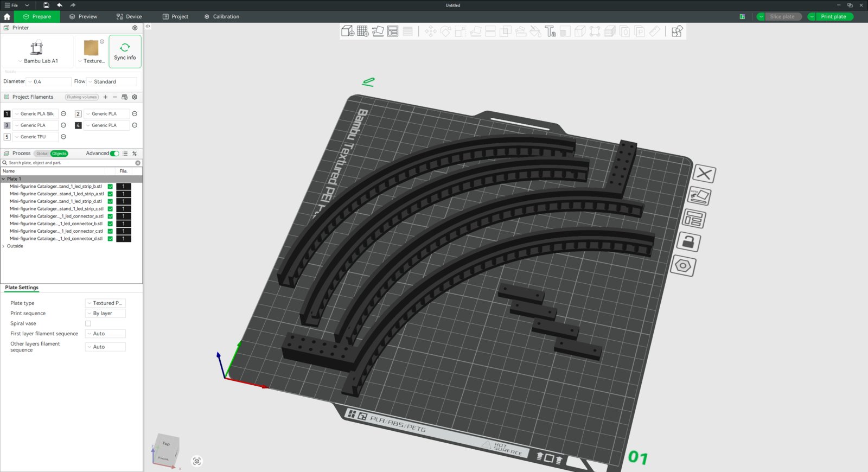Open filament 5 Generic TPU dropdown
The image size is (868, 472).
coord(36,137)
